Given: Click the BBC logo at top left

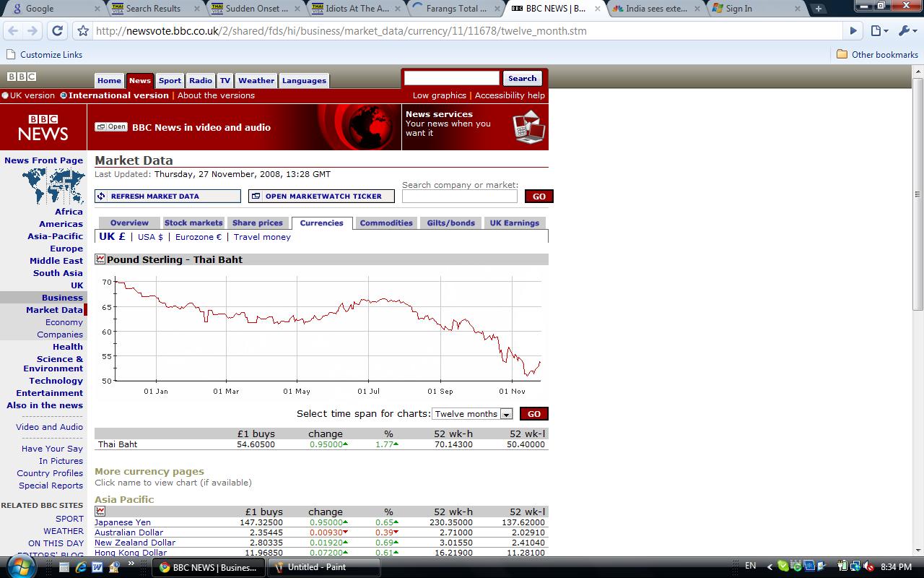Looking at the screenshot, I should [x=22, y=77].
